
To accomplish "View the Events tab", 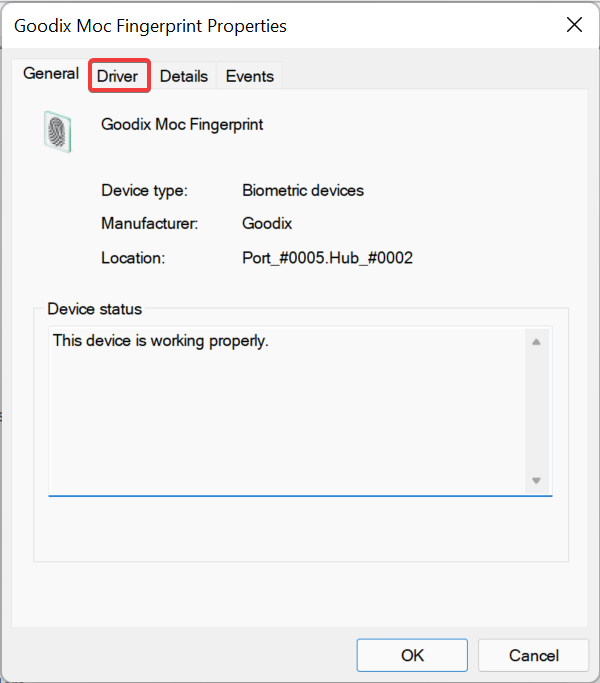I will tap(250, 76).
